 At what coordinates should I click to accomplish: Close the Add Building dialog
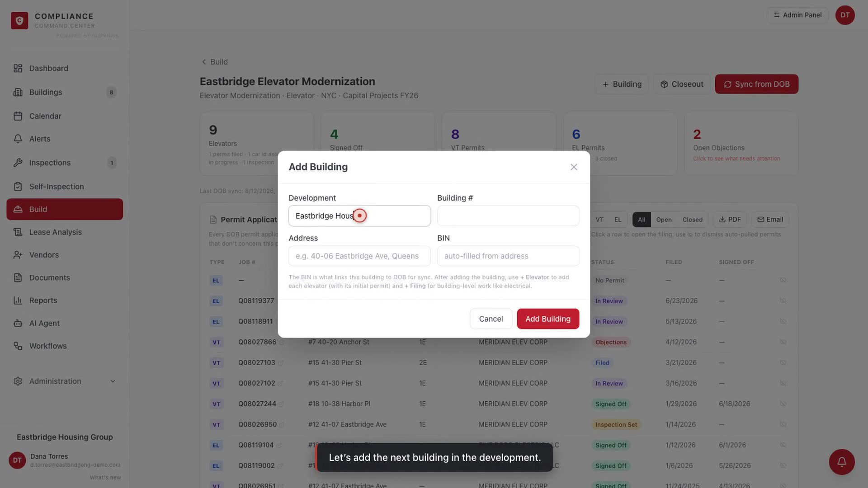click(574, 167)
